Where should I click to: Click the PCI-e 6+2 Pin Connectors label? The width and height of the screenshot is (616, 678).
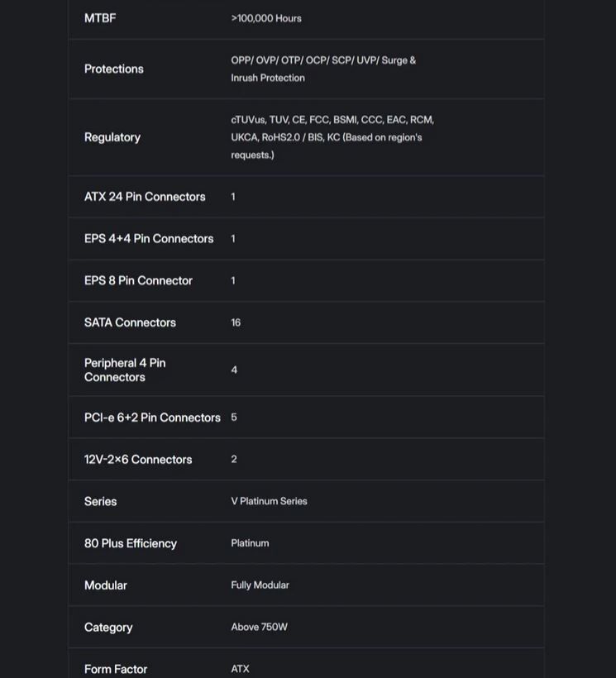[x=152, y=418]
